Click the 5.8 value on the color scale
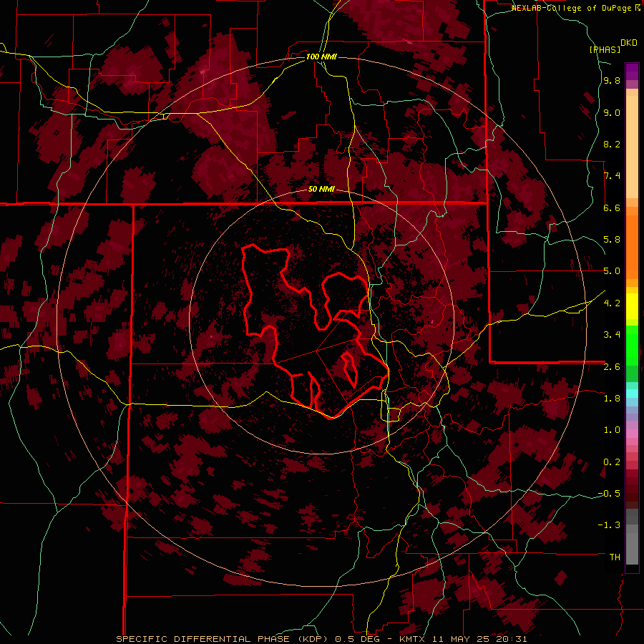644x644 pixels. [x=612, y=240]
